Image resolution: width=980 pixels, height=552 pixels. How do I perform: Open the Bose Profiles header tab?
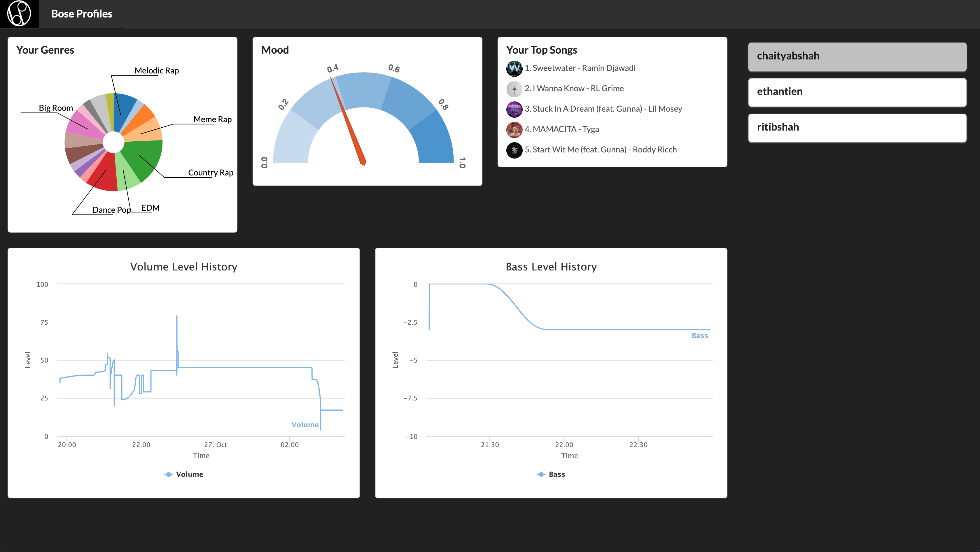81,14
